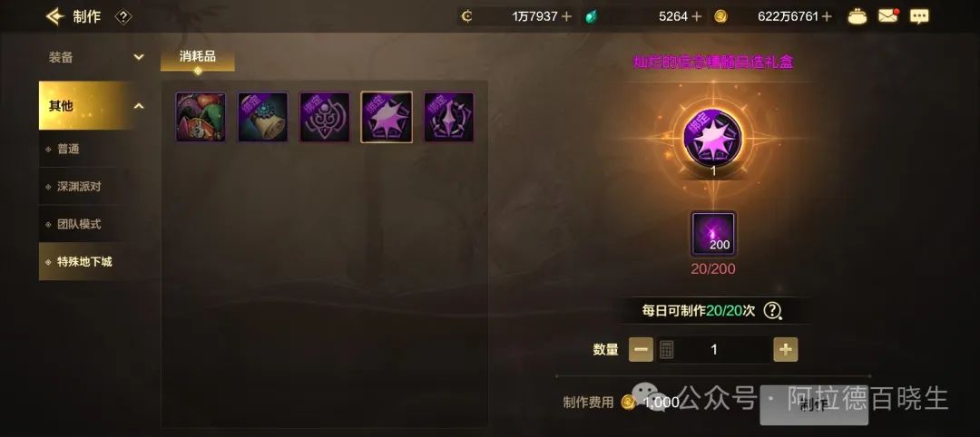Switch to the 消耗品 tab
980x437 pixels.
coord(198,57)
